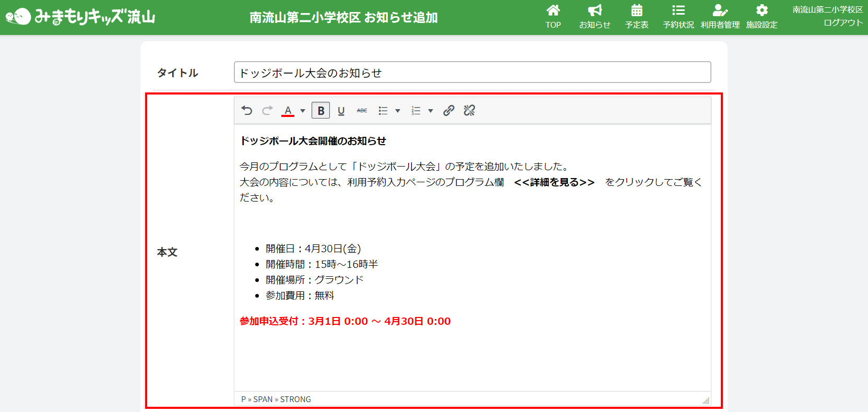The width and height of the screenshot is (868, 412).
Task: Go to TOP home page
Action: 553,17
